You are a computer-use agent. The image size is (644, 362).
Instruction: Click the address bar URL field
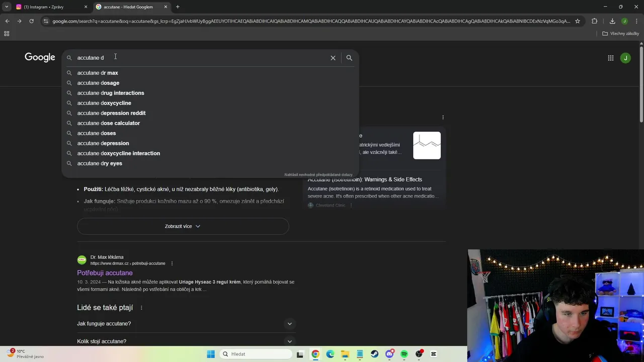click(311, 21)
